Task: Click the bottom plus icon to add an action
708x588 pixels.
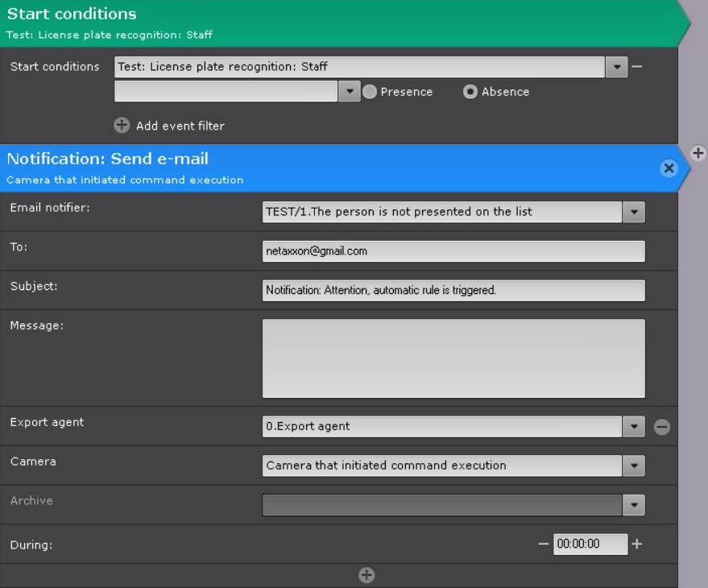Action: click(366, 575)
